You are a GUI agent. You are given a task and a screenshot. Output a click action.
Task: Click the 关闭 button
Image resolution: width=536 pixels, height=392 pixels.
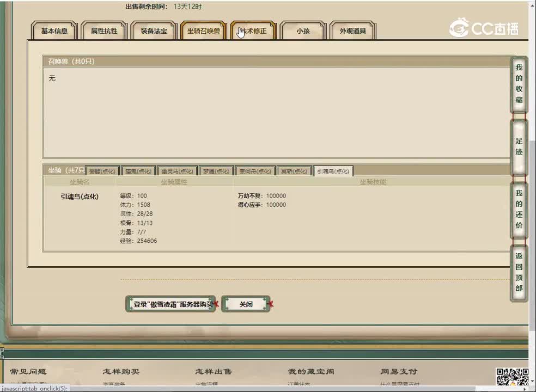246,304
